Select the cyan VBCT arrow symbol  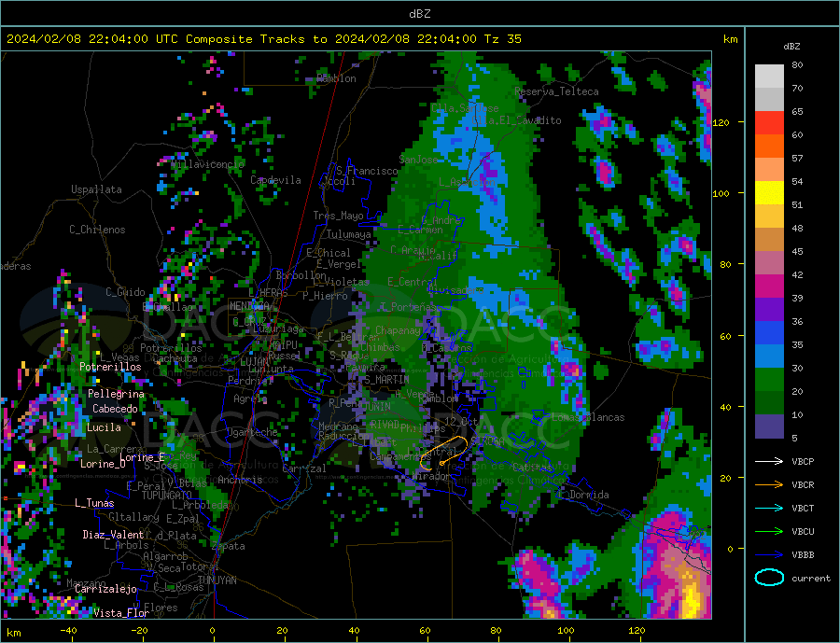tap(769, 508)
